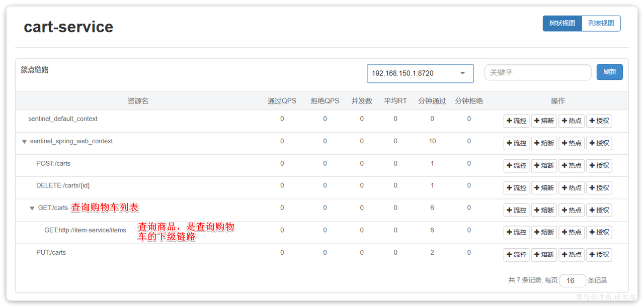Add 授权 rule for PUT:/carts
Image resolution: width=644 pixels, height=308 pixels.
(599, 255)
